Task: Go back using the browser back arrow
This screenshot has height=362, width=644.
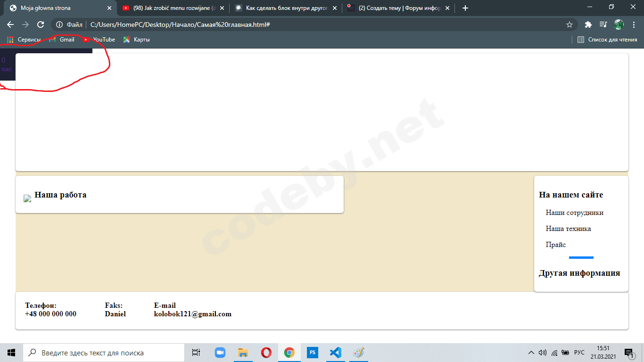Action: point(10,25)
